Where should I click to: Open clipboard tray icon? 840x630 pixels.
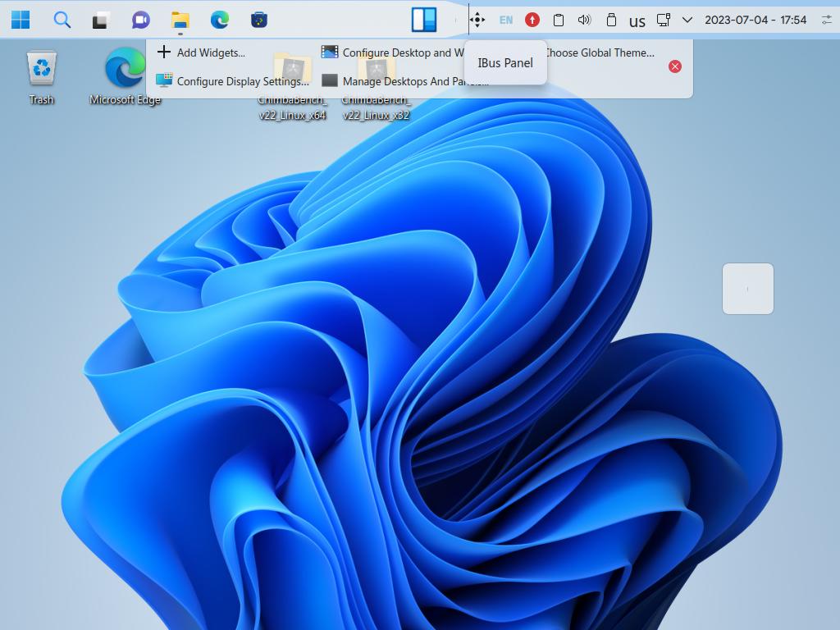(559, 20)
